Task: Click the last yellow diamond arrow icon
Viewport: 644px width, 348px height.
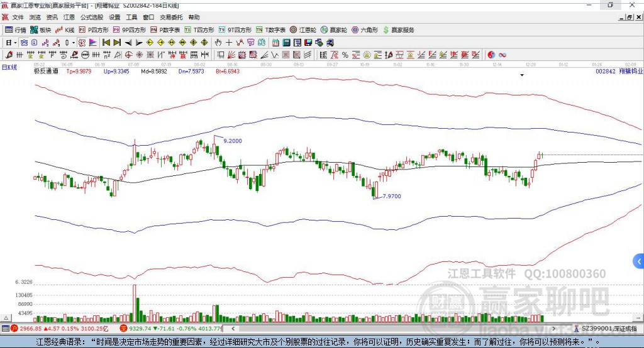Action: [x=204, y=43]
